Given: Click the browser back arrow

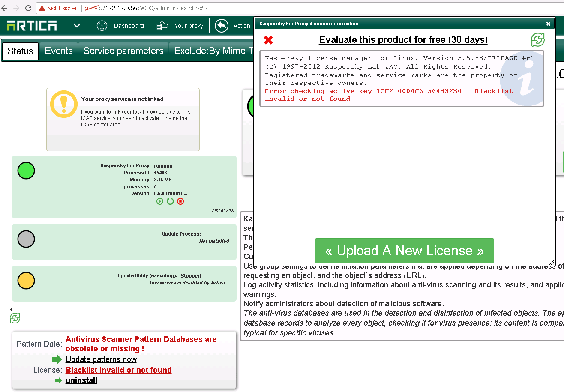Looking at the screenshot, I should tap(5, 8).
